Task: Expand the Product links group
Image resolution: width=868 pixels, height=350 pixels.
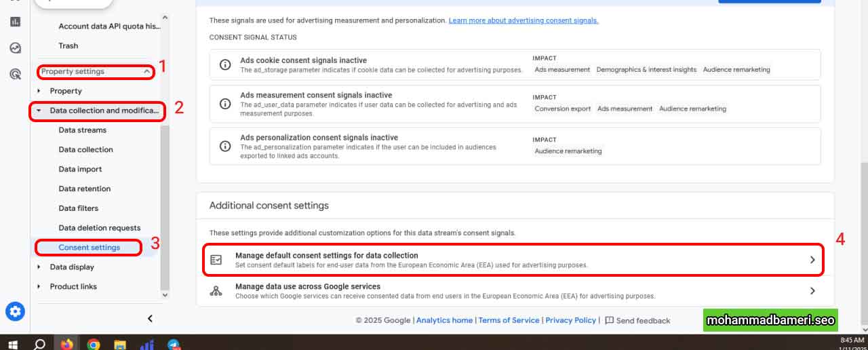Action: (39, 286)
